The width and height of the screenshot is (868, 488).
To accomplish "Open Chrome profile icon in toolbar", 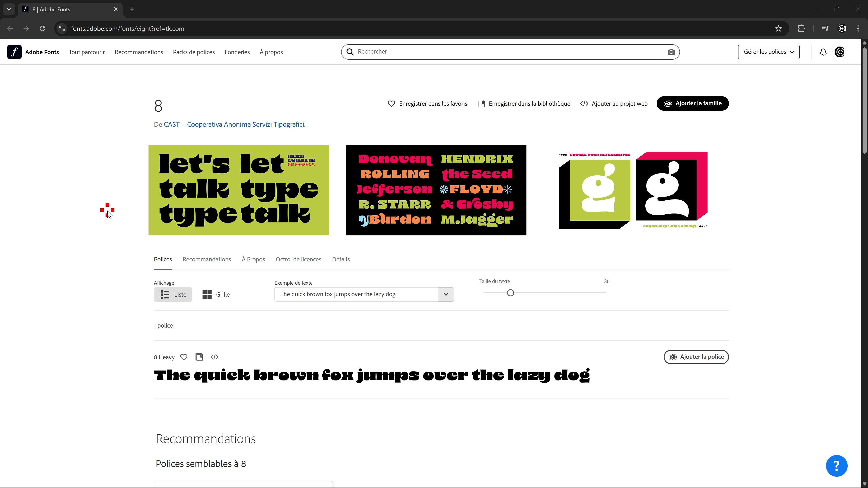I will (842, 29).
